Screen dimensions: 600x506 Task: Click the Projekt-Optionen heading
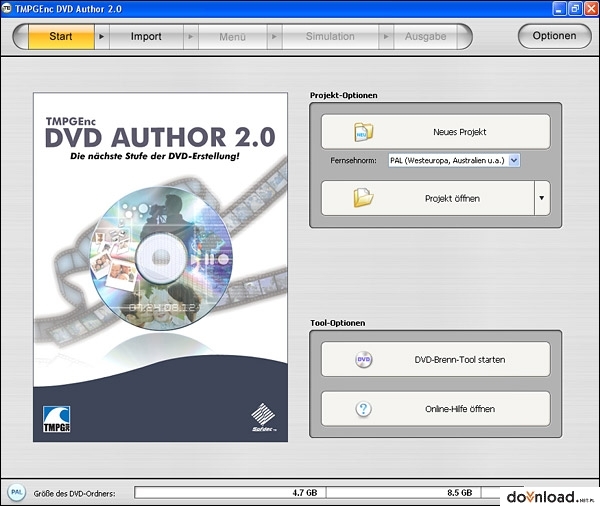click(x=344, y=95)
